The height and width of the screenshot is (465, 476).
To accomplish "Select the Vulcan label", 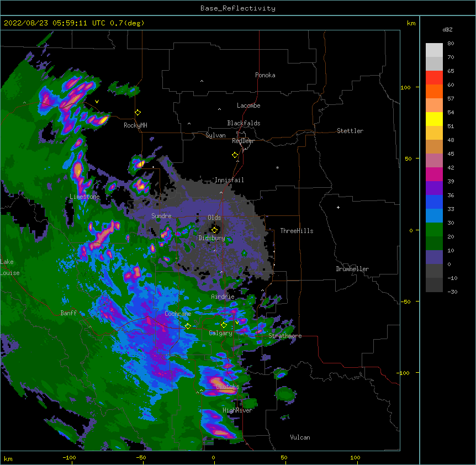I will (x=300, y=437).
